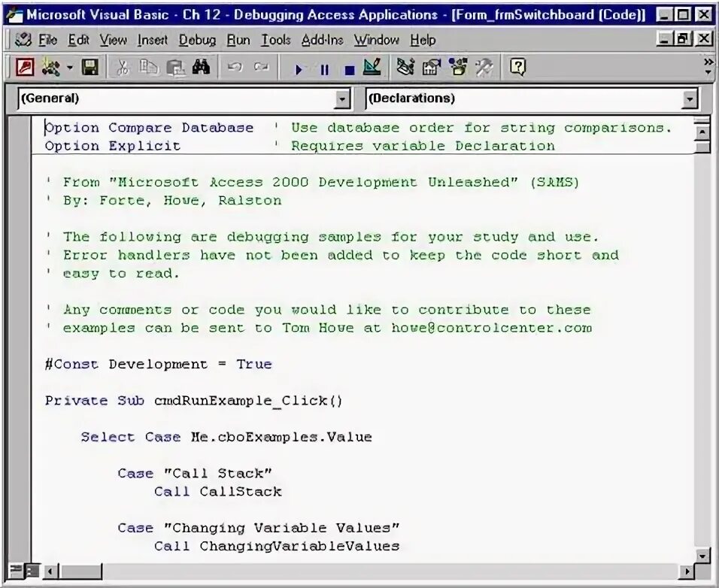Open the Properties Window toolbar icon

[431, 68]
